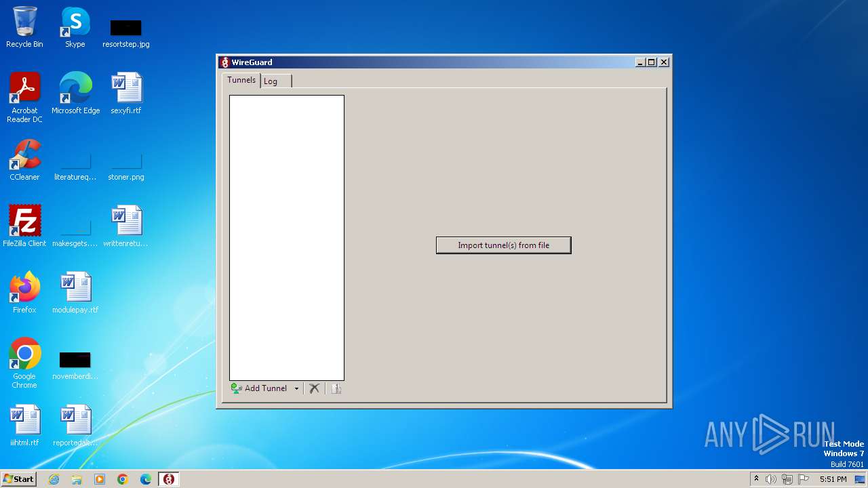
Task: Select the reportedalt... desktop document
Action: click(75, 426)
